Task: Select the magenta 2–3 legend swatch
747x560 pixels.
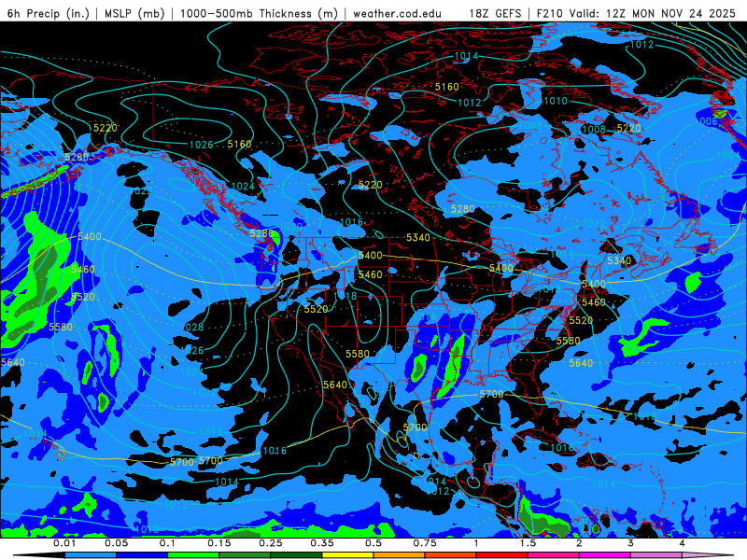Action: click(605, 555)
